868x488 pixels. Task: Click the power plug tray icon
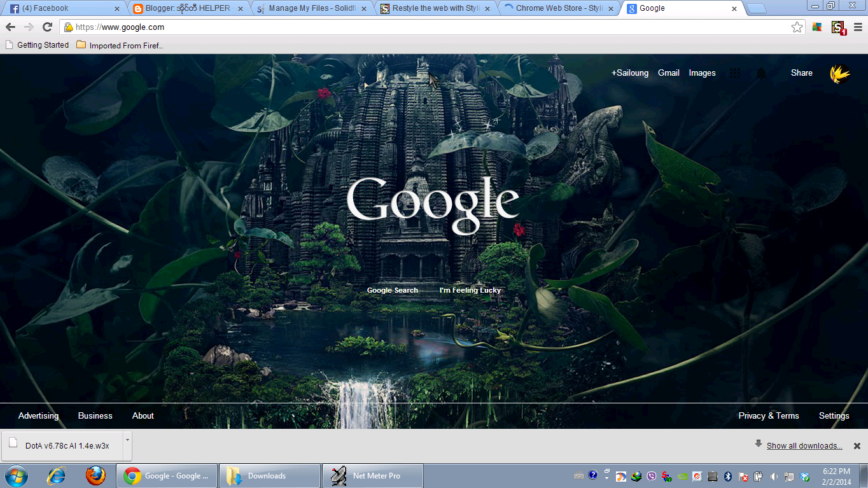pos(759,476)
